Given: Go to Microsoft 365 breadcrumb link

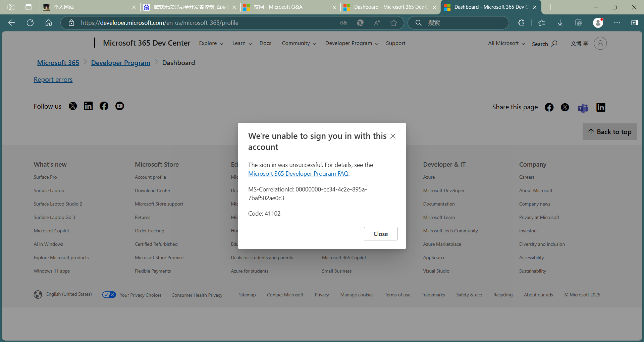Looking at the screenshot, I should pos(58,63).
